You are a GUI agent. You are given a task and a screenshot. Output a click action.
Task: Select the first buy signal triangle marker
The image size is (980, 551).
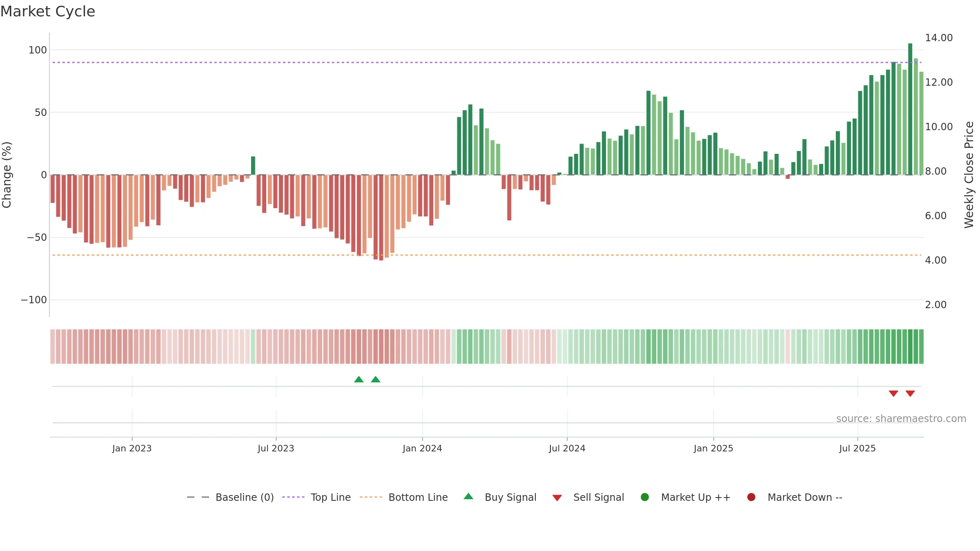(x=359, y=379)
